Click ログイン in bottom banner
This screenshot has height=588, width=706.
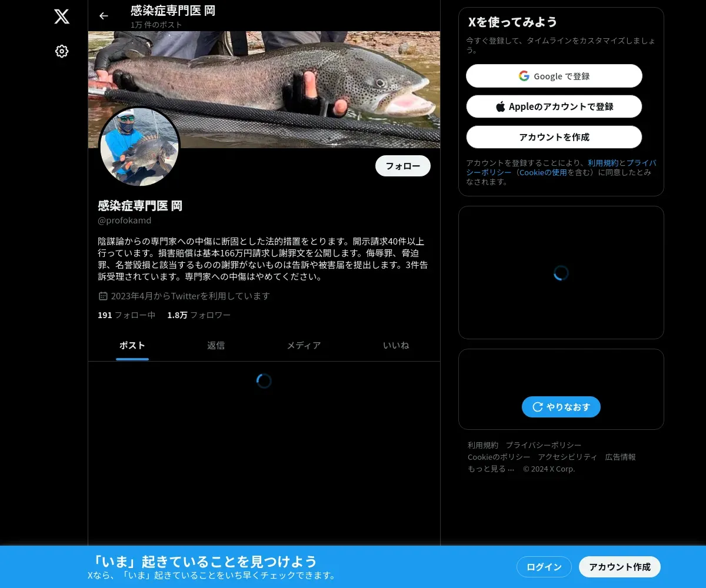click(544, 567)
